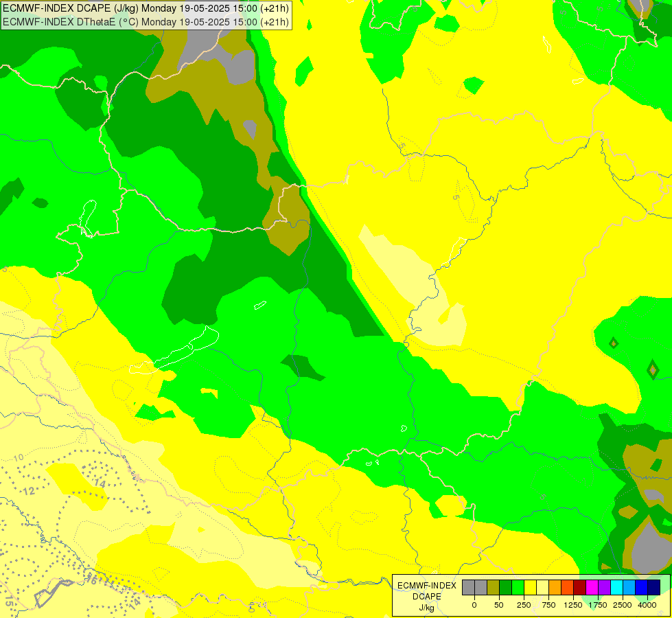Select the magenta swatch in the legend
The height and width of the screenshot is (618, 672).
592,587
